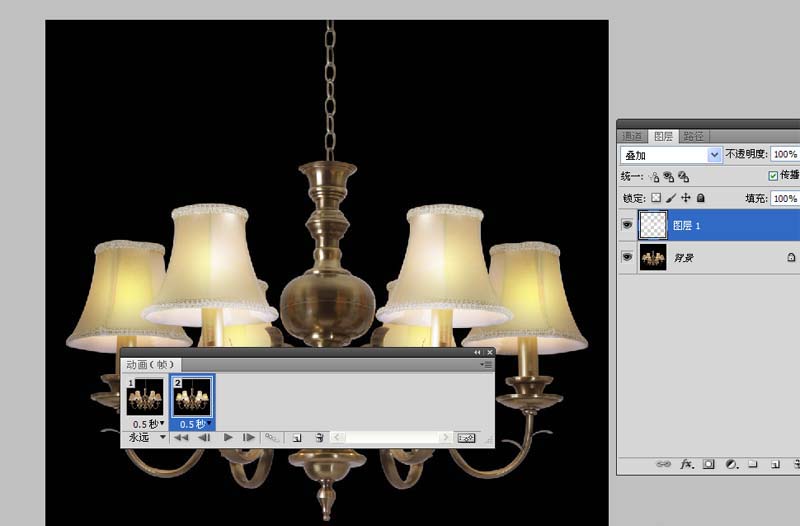Screen dimensions: 800x526
Task: Click the 填充 fill value field
Action: coord(785,198)
